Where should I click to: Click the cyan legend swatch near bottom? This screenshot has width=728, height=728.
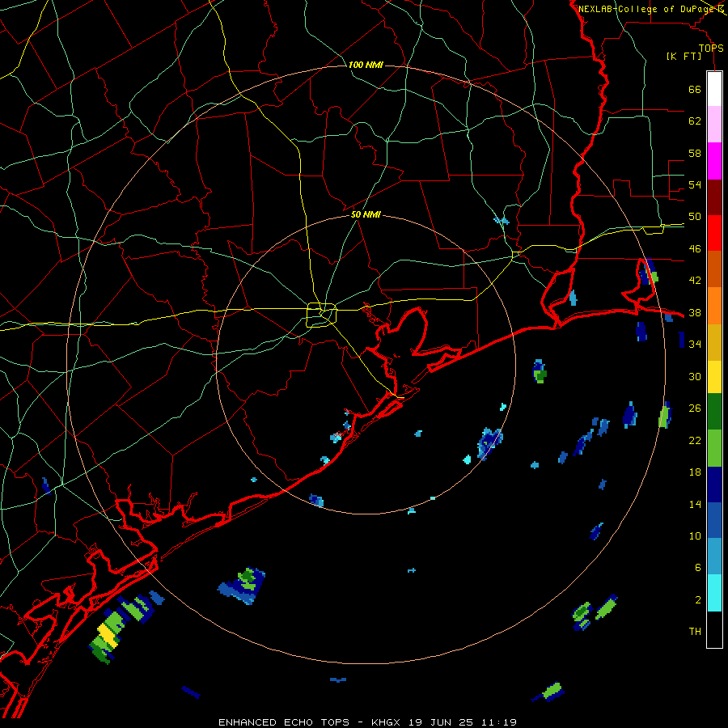tap(714, 593)
